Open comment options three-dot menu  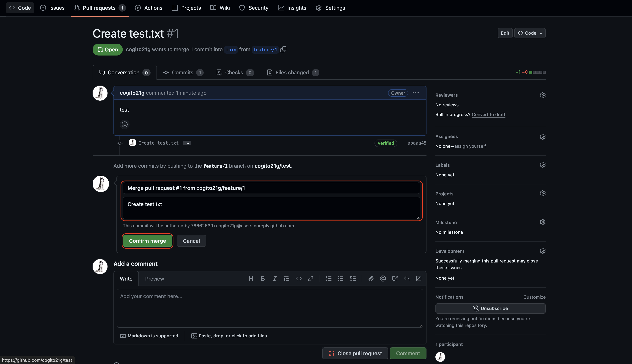click(415, 93)
